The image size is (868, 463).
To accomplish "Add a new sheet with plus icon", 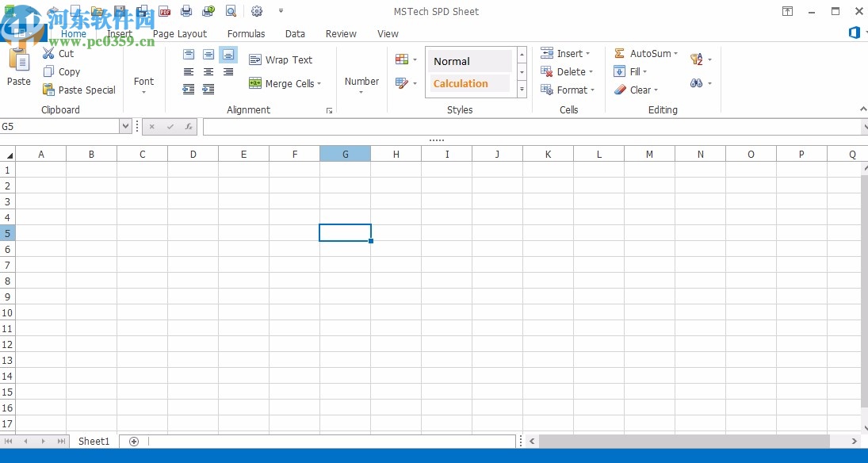I will coord(133,442).
